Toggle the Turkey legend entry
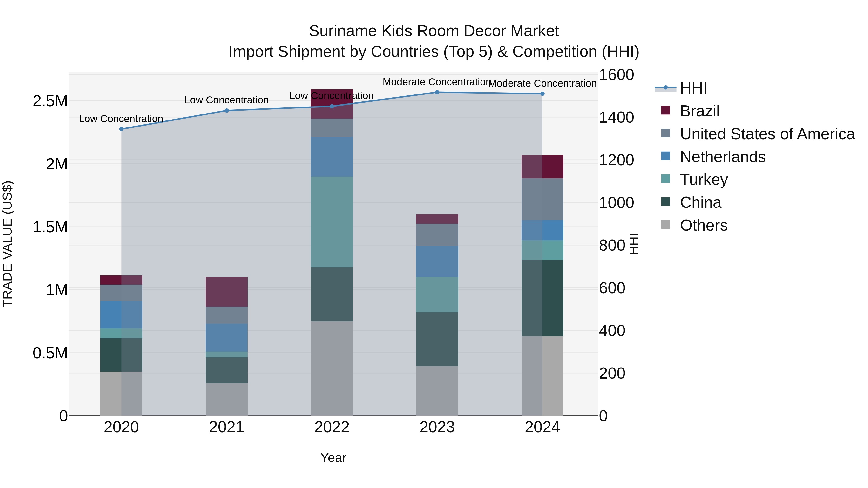This screenshot has height=488, width=868. click(x=694, y=180)
